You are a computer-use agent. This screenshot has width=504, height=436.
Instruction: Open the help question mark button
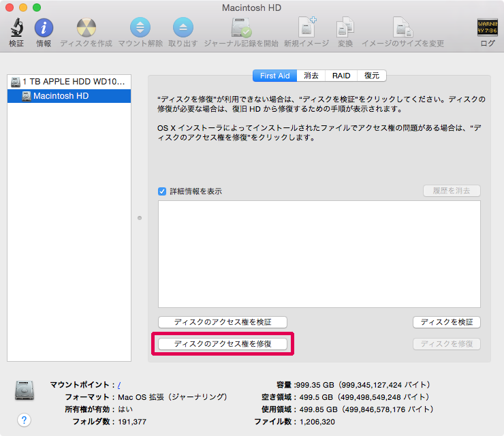[24, 420]
